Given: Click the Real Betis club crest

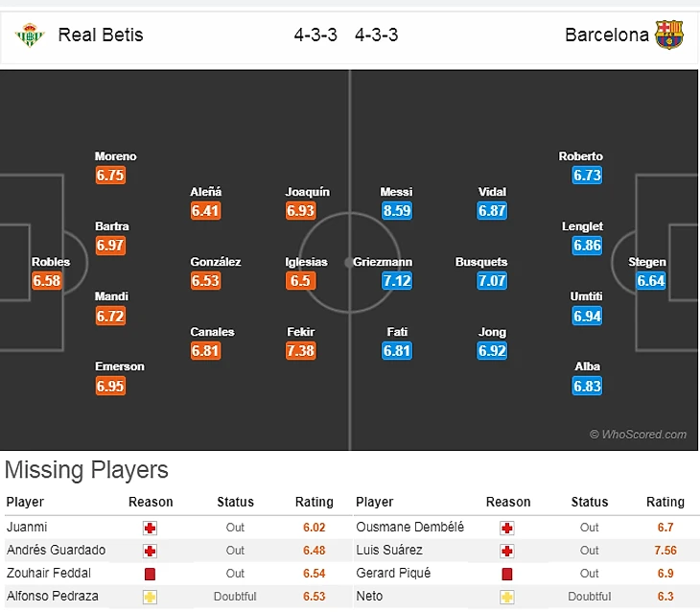Looking at the screenshot, I should pyautogui.click(x=30, y=35).
